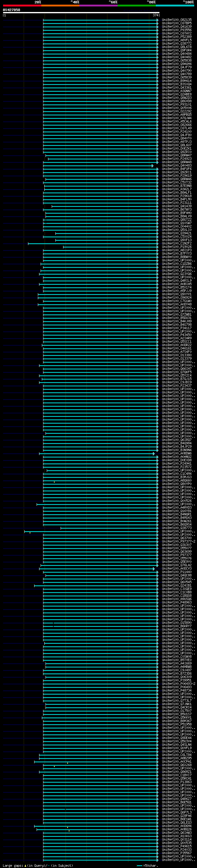This screenshot has height=868, width=197.
Task: Click the Large gaps legend text
Action: [x=13, y=866]
